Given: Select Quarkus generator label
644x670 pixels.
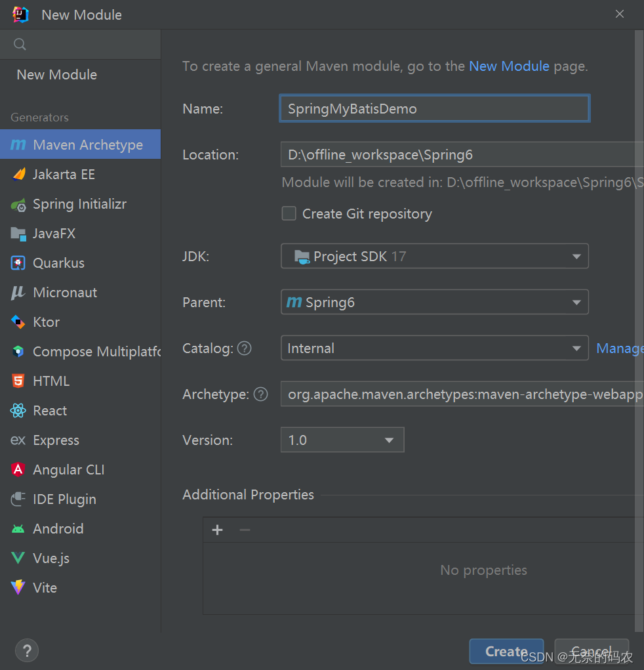Looking at the screenshot, I should coord(59,262).
